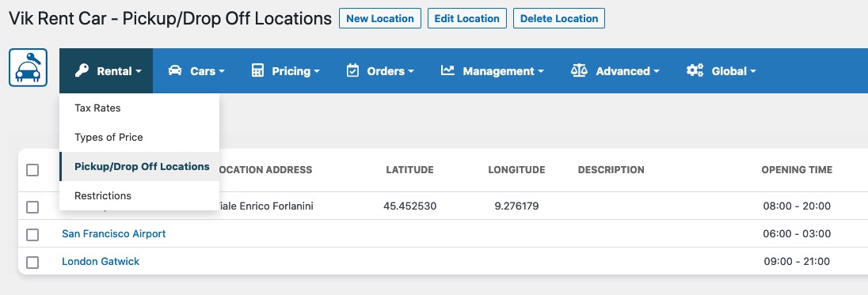
Task: Check the San Francisco Airport row checkbox
Action: pyautogui.click(x=32, y=235)
